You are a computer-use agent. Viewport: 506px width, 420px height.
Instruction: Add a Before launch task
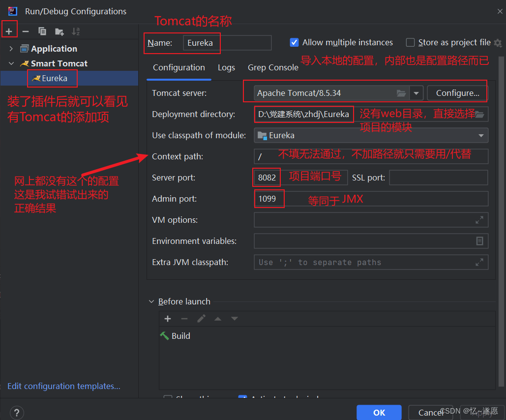(x=168, y=319)
